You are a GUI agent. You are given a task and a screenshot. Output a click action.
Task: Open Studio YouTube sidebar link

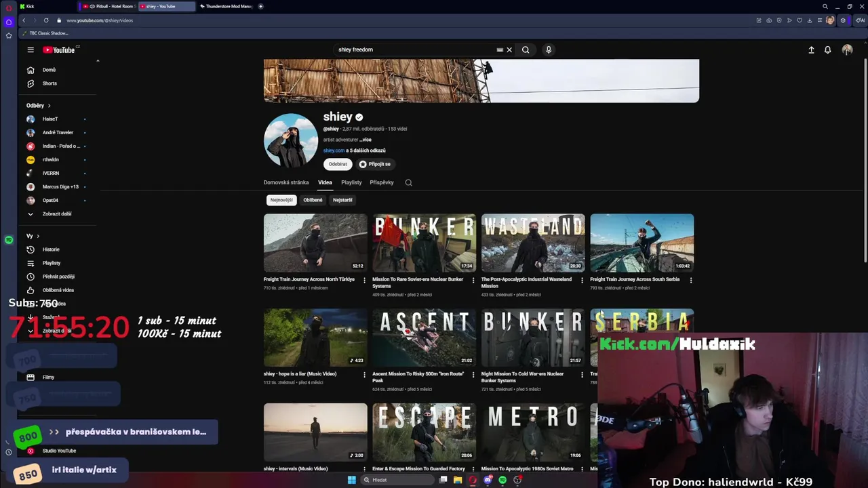tap(58, 451)
